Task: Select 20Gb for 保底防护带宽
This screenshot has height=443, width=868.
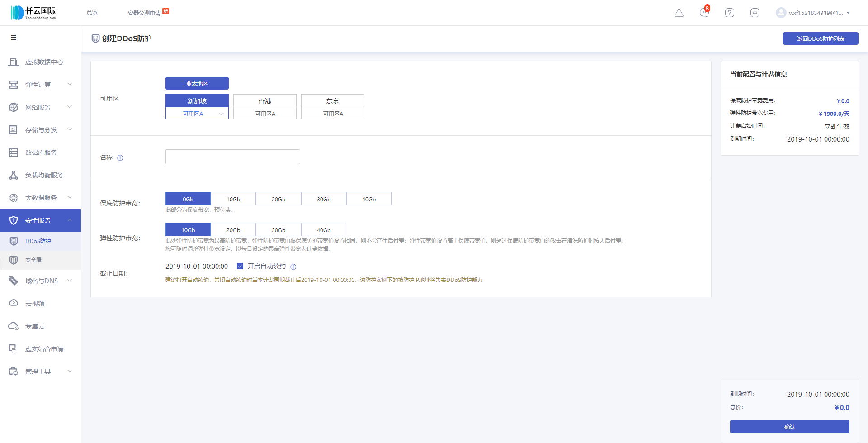Action: [278, 199]
